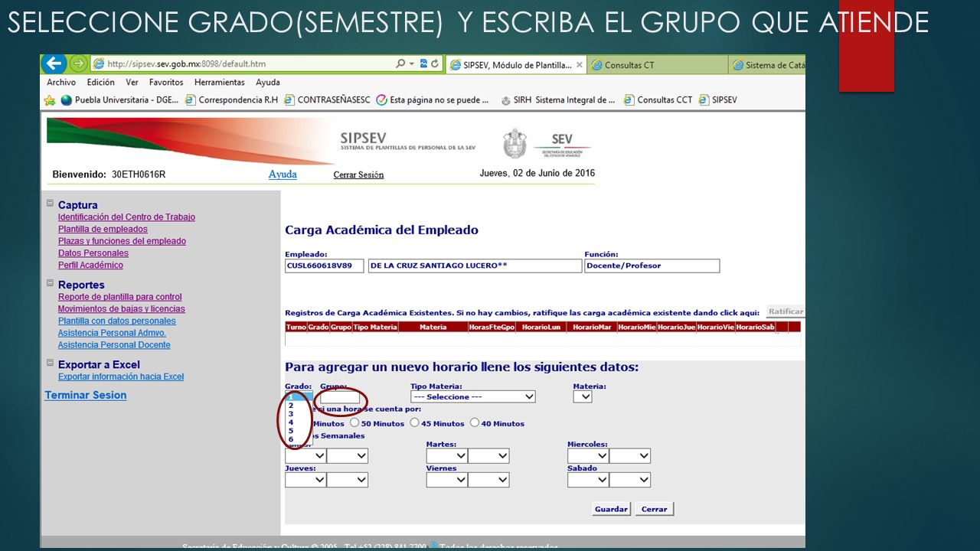Open Movimientos de bajas y licencias

click(122, 309)
